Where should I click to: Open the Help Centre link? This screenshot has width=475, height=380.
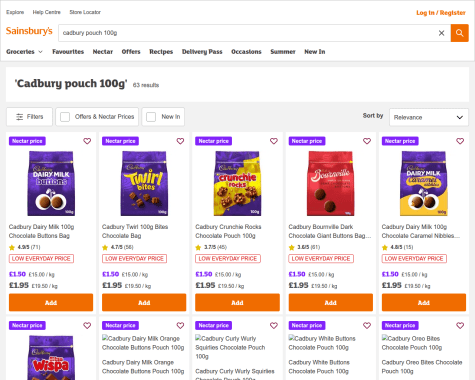pos(47,12)
